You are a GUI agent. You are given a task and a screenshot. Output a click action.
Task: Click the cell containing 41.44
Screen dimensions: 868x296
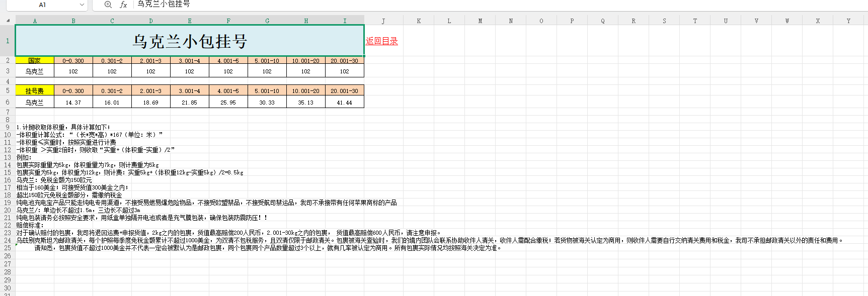point(345,103)
